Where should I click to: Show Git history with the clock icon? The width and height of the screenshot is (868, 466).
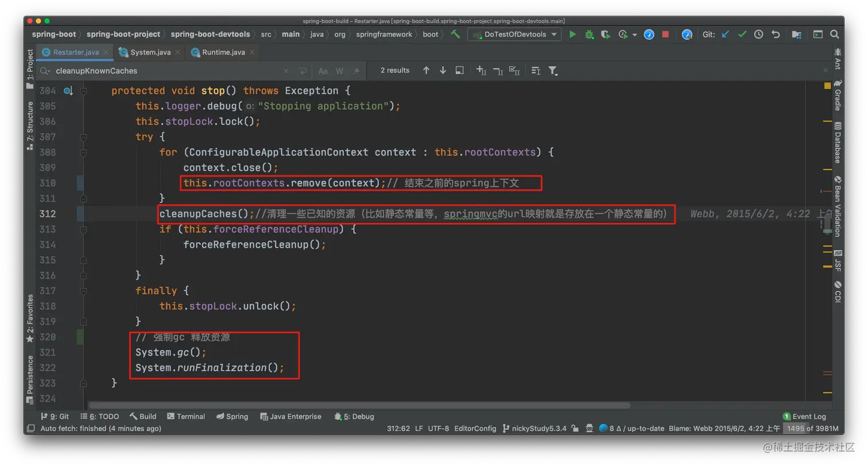coord(758,34)
